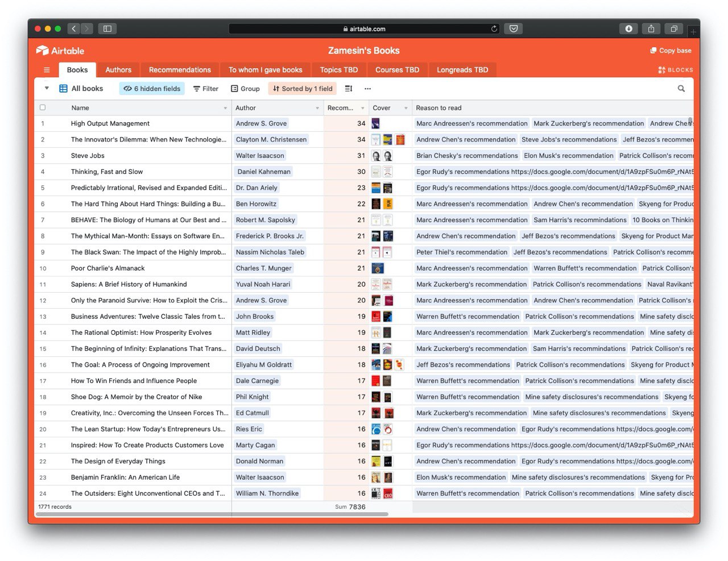Click author chip 'Daniel Kahneman'
Image resolution: width=728 pixels, height=561 pixels.
tap(264, 172)
